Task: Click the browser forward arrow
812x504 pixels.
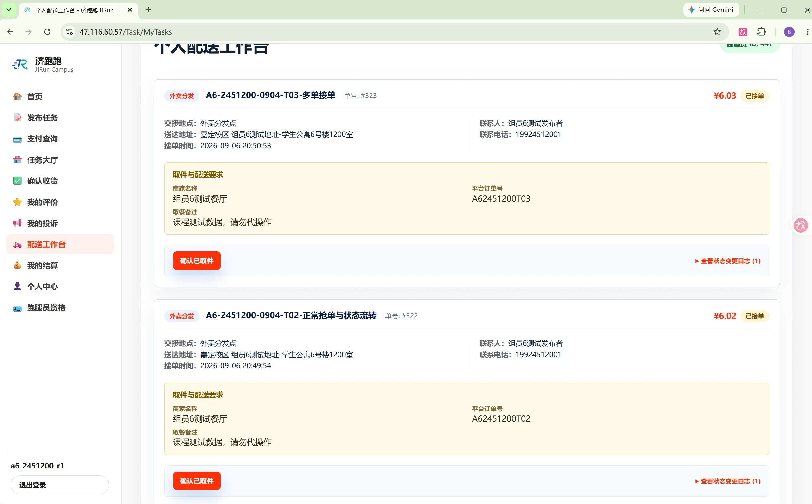Action: point(29,32)
